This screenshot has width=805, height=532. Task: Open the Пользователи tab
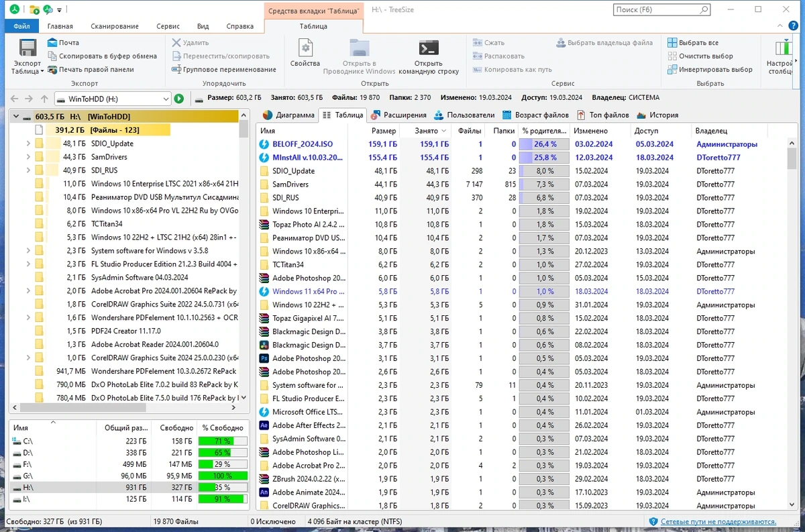click(x=464, y=115)
